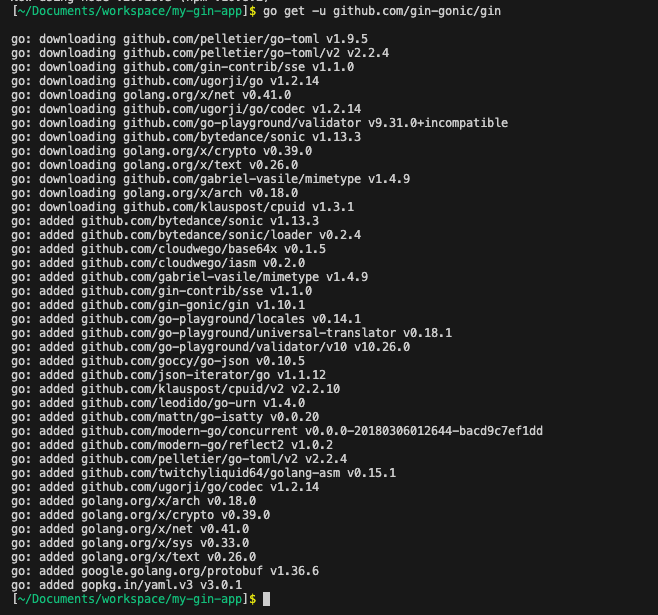Click the added gabriel-vasile/mimetype v1.4.9 line
The height and width of the screenshot is (615, 658).
[189, 277]
